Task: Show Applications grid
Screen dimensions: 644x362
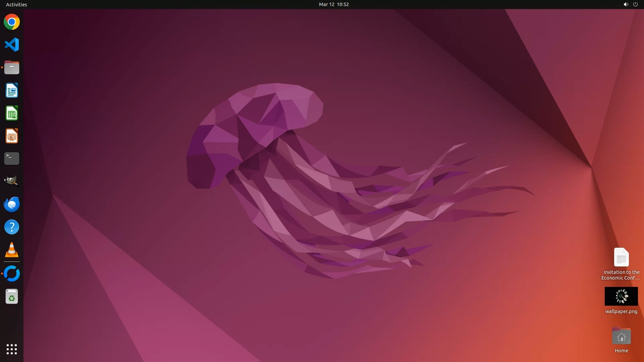Action: (x=12, y=349)
